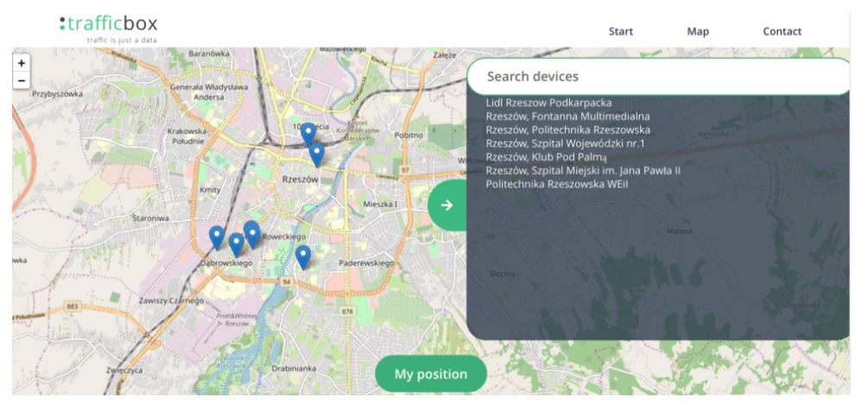Click the Rzeszów city label on map
The image size is (868, 410).
coord(300,180)
